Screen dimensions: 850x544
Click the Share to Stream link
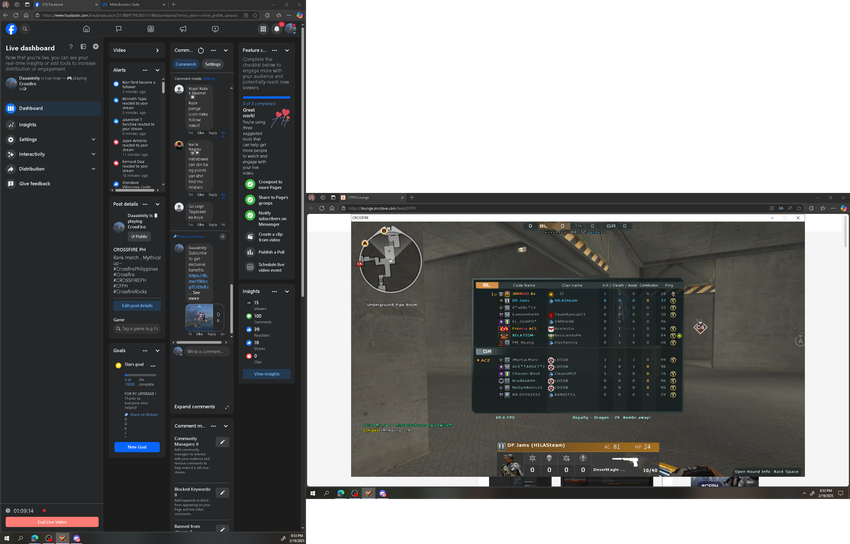click(x=144, y=415)
